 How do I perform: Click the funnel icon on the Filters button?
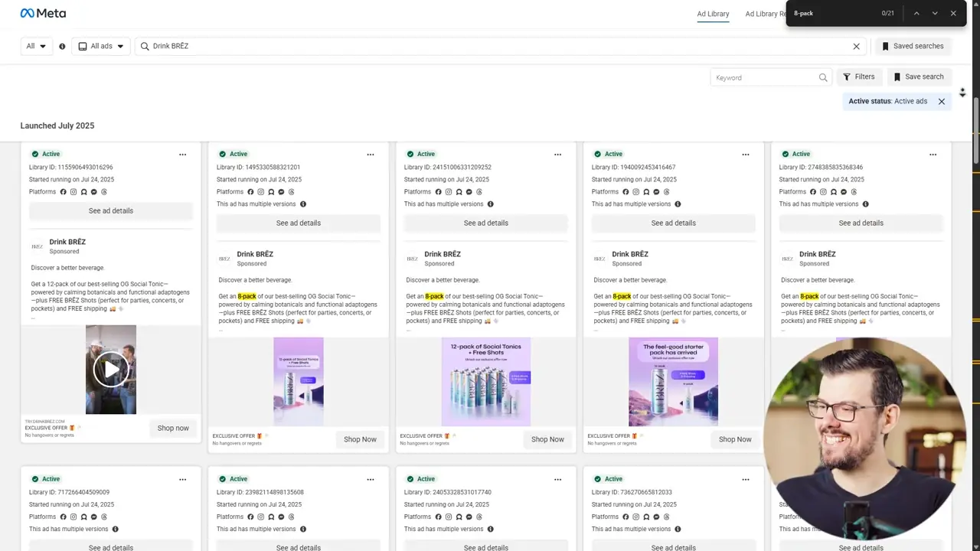pyautogui.click(x=848, y=77)
